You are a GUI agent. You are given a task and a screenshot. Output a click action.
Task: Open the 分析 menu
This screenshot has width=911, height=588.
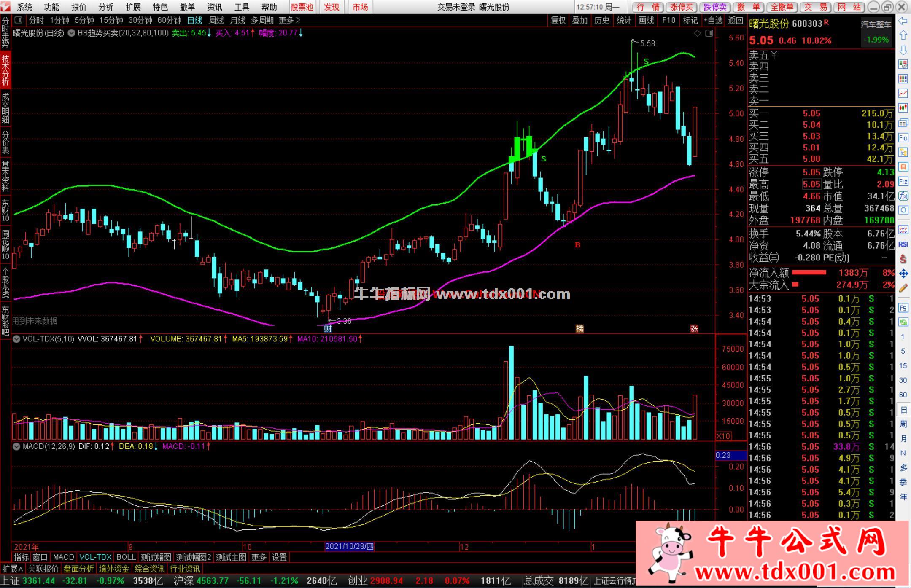[106, 7]
